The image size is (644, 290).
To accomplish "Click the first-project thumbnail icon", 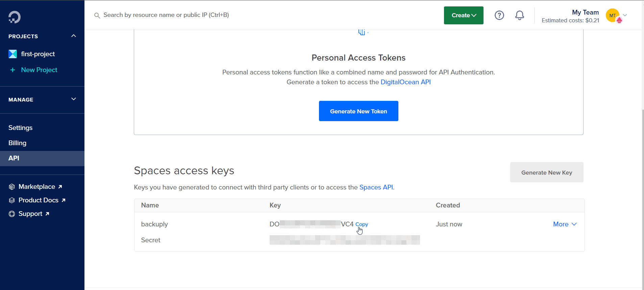I will point(13,54).
